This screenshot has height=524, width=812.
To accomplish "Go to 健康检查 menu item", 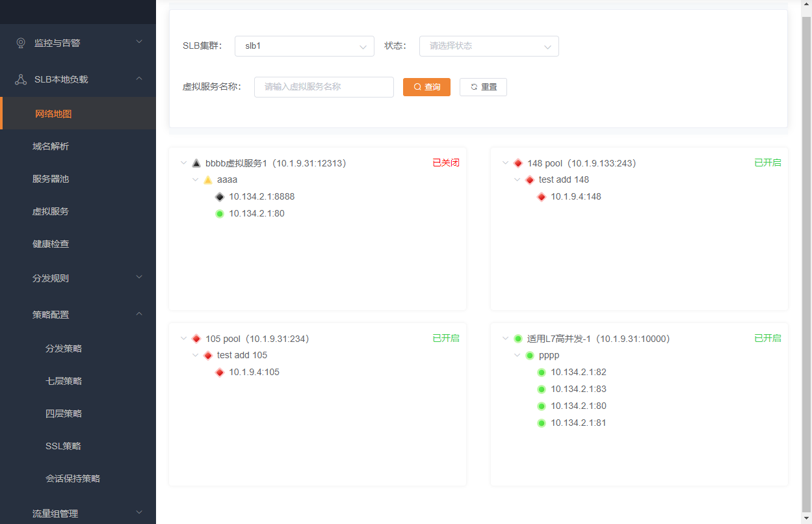I will click(51, 244).
